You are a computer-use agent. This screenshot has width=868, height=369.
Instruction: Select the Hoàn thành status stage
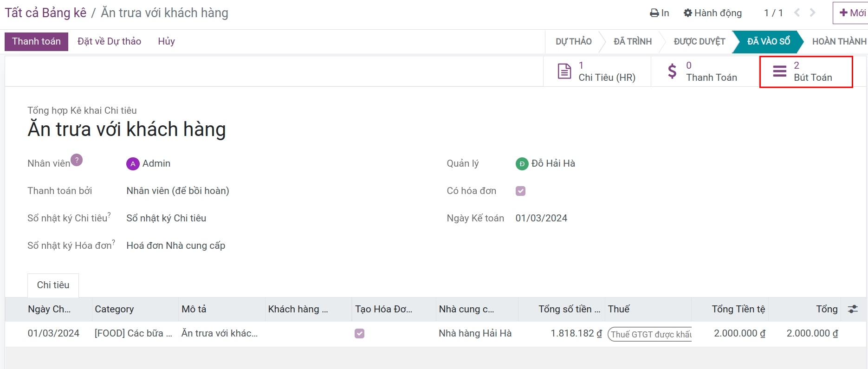[x=839, y=42]
